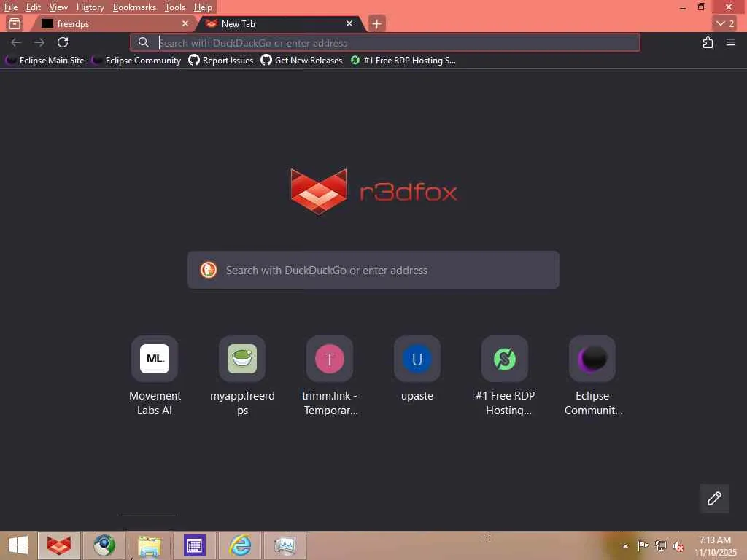This screenshot has height=560, width=747.
Task: Open Movement Labs AI shortcut tile
Action: (155, 376)
